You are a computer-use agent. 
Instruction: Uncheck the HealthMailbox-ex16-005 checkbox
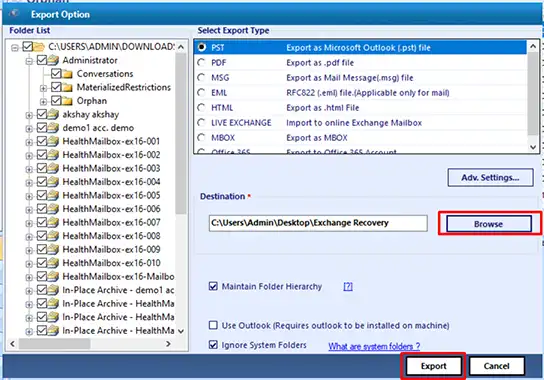click(x=42, y=195)
